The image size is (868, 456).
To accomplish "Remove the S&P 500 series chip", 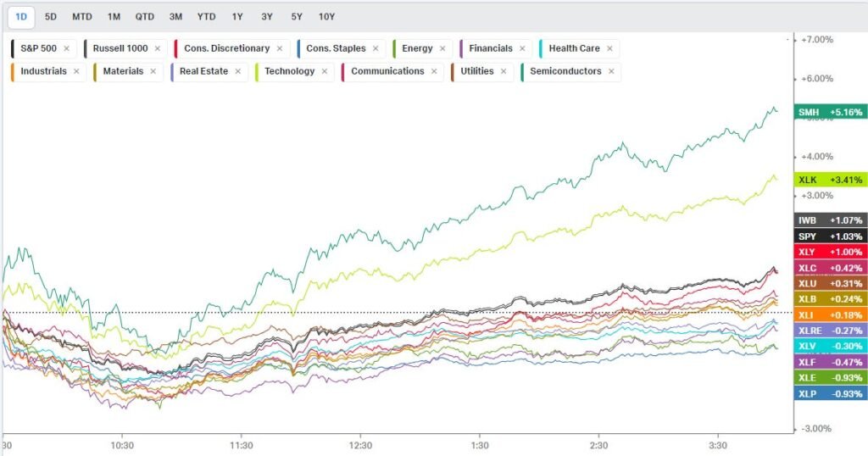I will coord(66,48).
